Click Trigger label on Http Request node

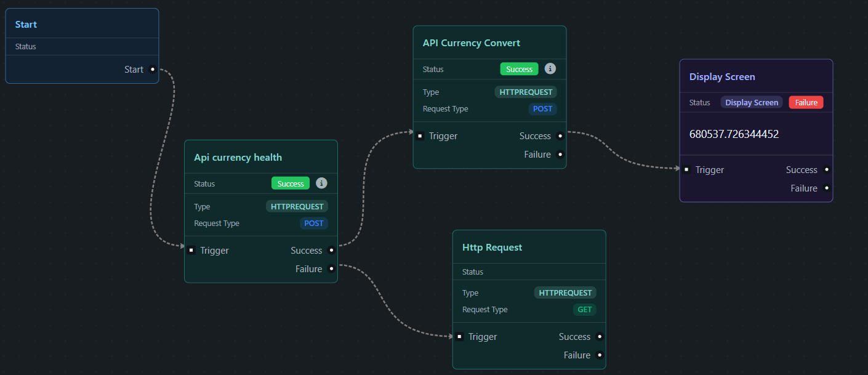pos(483,336)
